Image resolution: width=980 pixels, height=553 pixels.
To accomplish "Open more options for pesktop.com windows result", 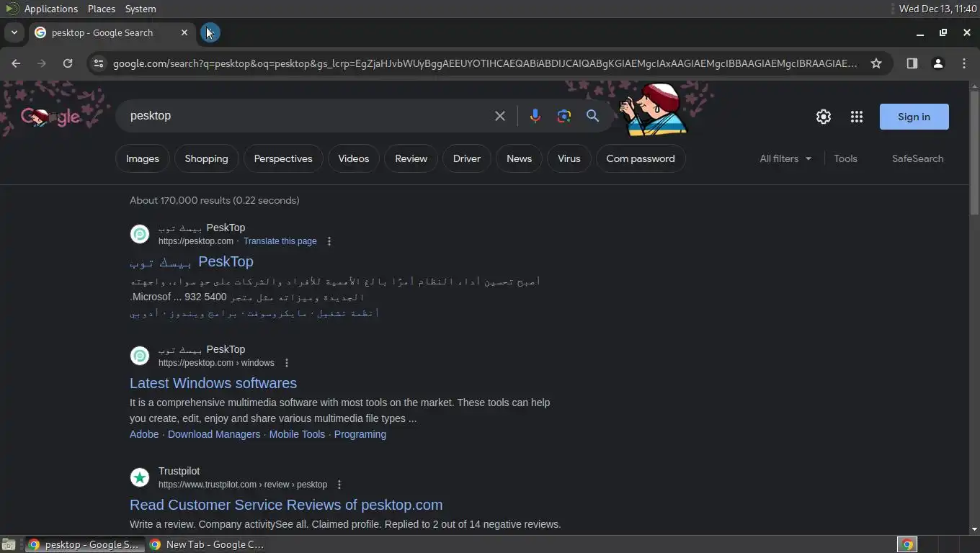I will (287, 363).
